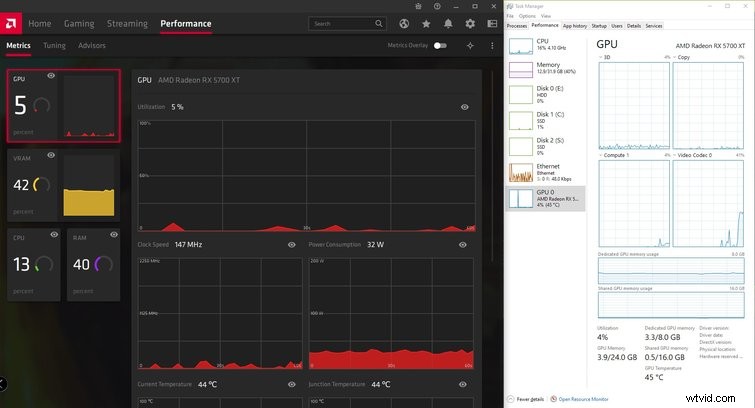Screen dimensions: 755x408
Task: Open the View menu in Task Manager
Action: tap(546, 16)
